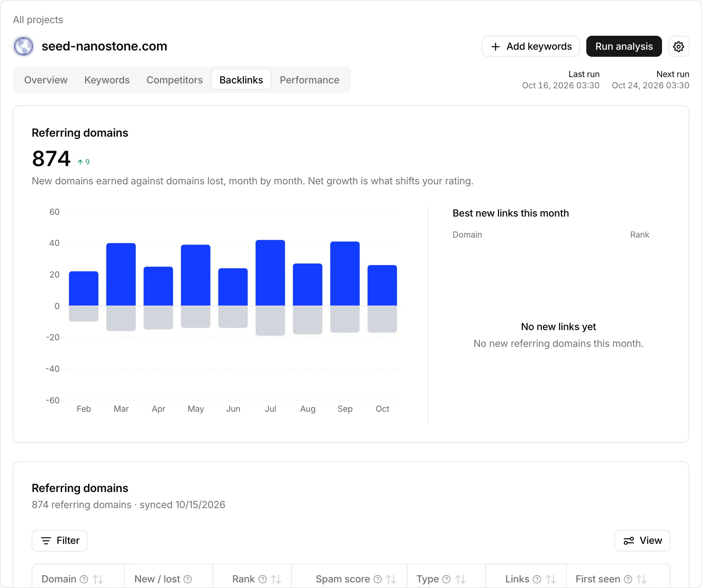Image resolution: width=702 pixels, height=588 pixels.
Task: Click 'Best new links this month' heading
Action: [511, 213]
